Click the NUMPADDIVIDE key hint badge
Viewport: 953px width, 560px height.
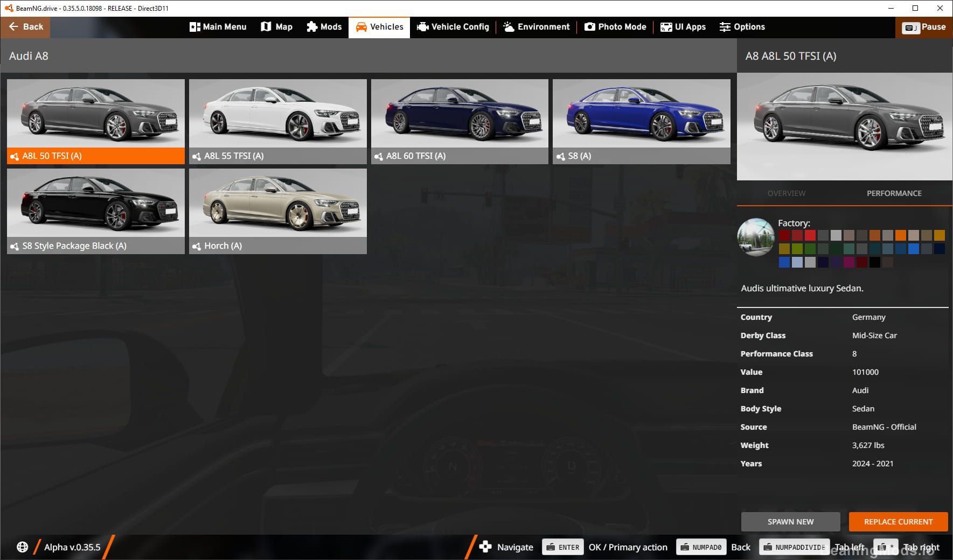point(795,547)
